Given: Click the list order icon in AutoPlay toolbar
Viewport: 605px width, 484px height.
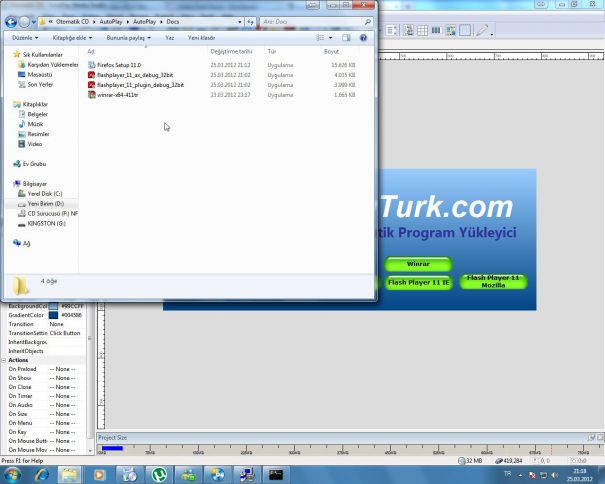Looking at the screenshot, I should click(392, 30).
